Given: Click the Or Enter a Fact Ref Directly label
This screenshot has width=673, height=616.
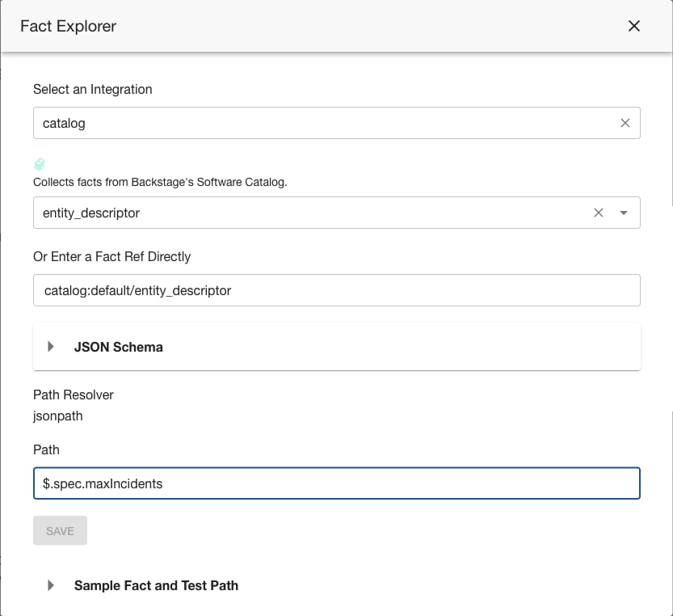Looking at the screenshot, I should [x=112, y=256].
